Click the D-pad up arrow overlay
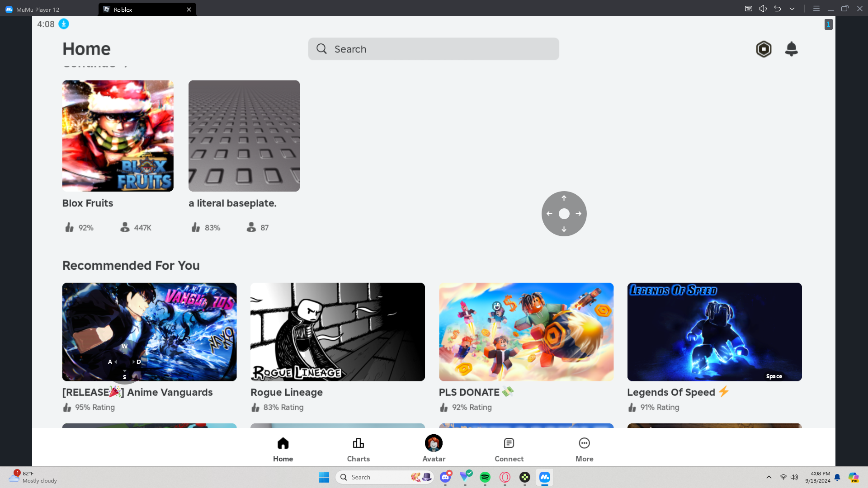Image resolution: width=868 pixels, height=488 pixels. (x=564, y=198)
